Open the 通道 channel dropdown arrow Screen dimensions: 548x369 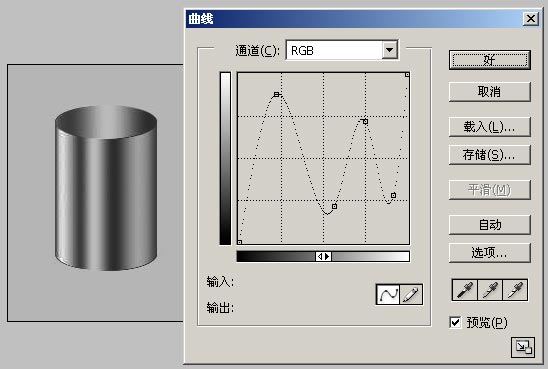(x=389, y=50)
